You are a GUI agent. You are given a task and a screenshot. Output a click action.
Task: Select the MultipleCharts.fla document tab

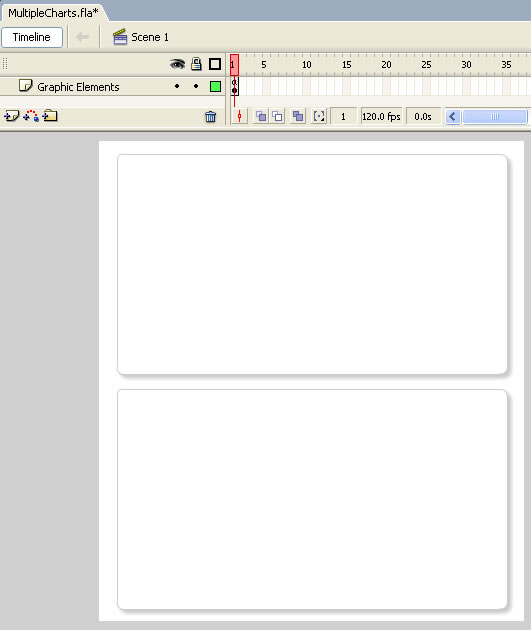point(53,13)
